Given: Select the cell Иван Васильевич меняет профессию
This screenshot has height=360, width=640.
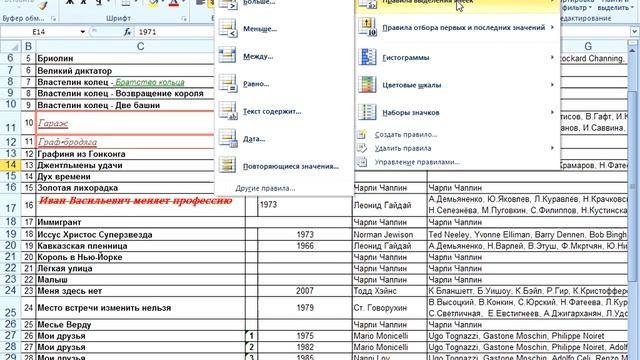Looking at the screenshot, I should tap(140, 205).
